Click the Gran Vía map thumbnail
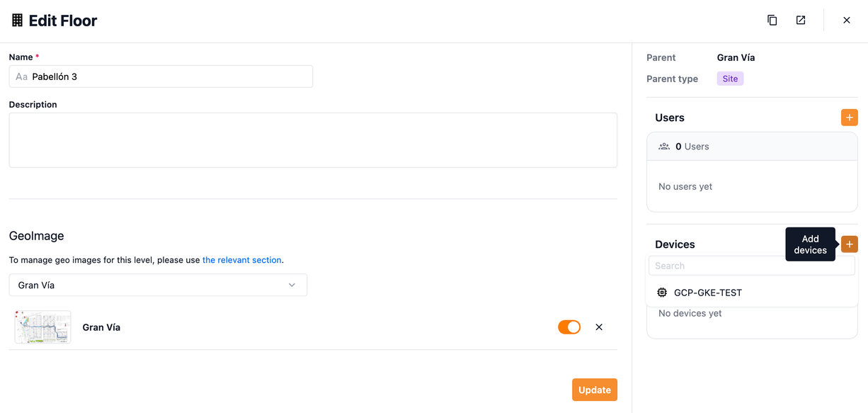 (42, 327)
